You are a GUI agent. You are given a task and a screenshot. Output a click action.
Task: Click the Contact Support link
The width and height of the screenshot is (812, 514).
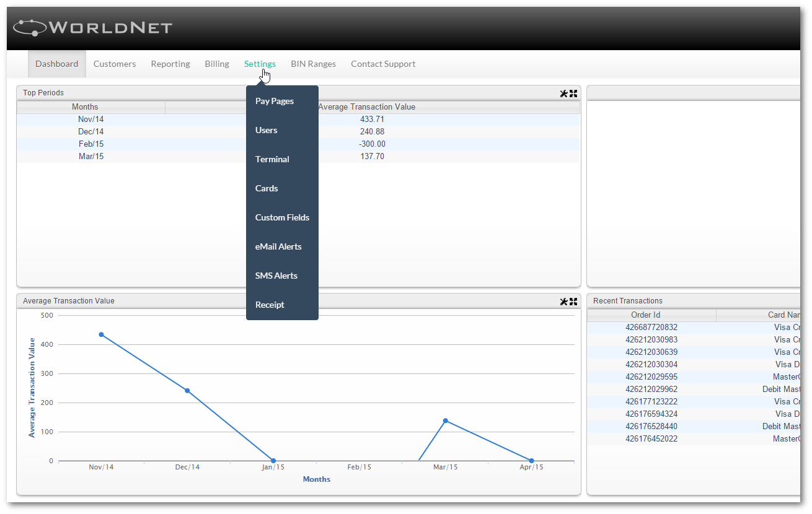[x=383, y=64]
